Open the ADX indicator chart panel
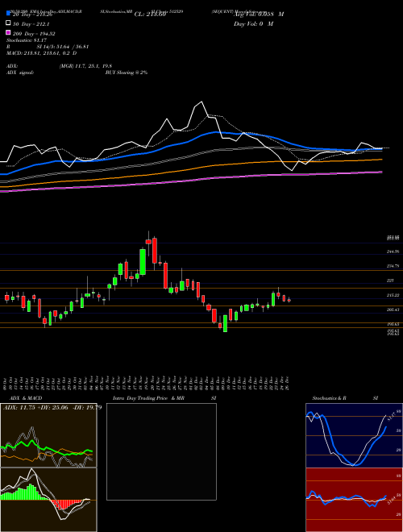Screen dimensions: 403x532 [48, 435]
